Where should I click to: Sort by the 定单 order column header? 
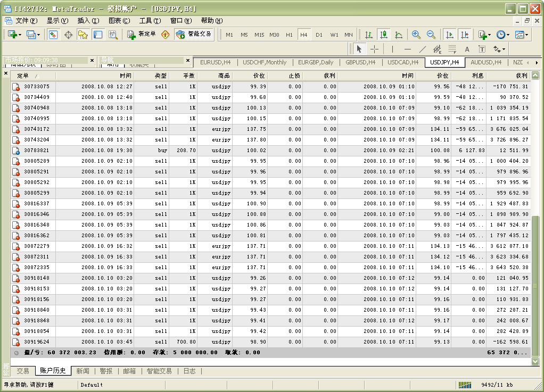pos(23,76)
